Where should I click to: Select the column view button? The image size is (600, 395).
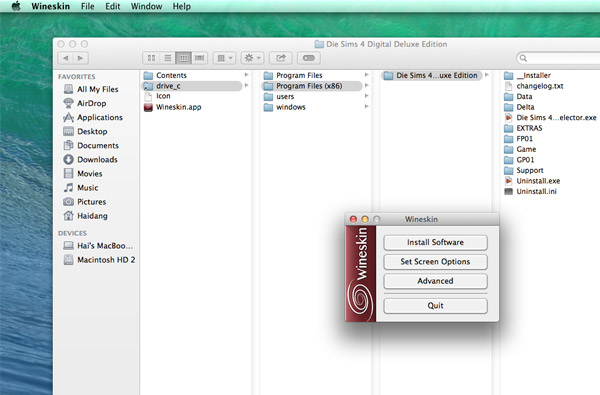[183, 58]
